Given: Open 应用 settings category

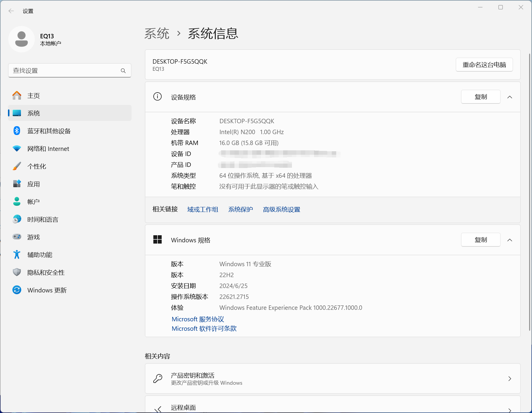Looking at the screenshot, I should pos(34,184).
